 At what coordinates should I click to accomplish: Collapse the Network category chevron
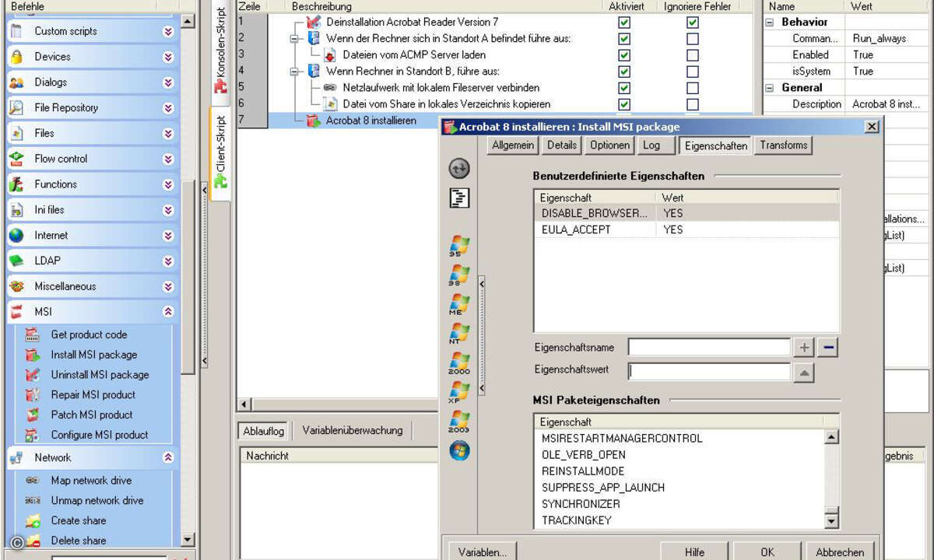[168, 458]
